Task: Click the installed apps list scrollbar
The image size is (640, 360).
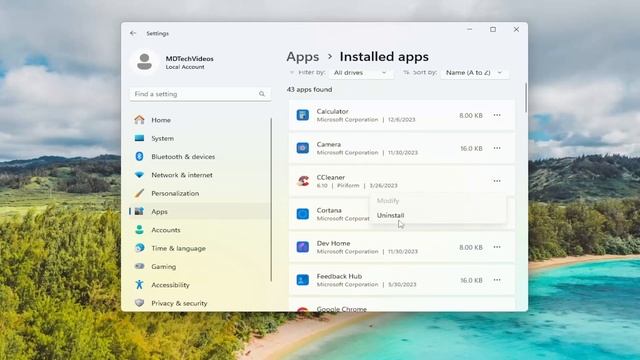Action: click(x=526, y=98)
